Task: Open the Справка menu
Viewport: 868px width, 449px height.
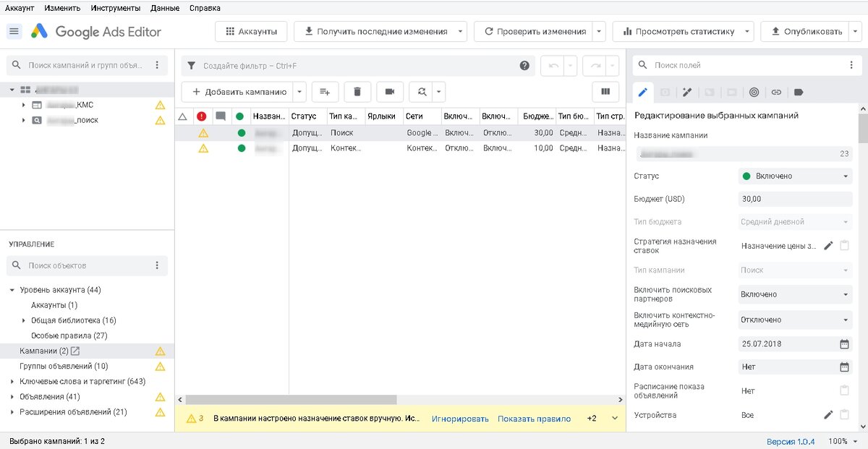Action: click(x=205, y=8)
